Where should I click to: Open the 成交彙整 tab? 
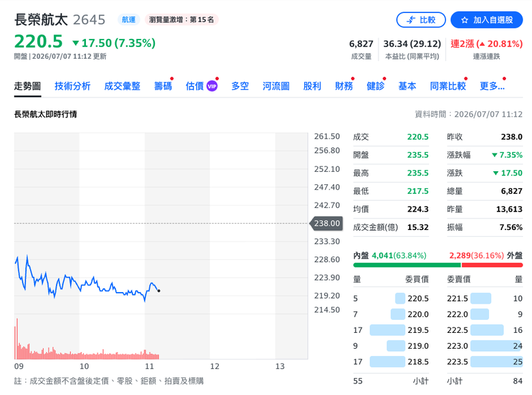coord(122,86)
